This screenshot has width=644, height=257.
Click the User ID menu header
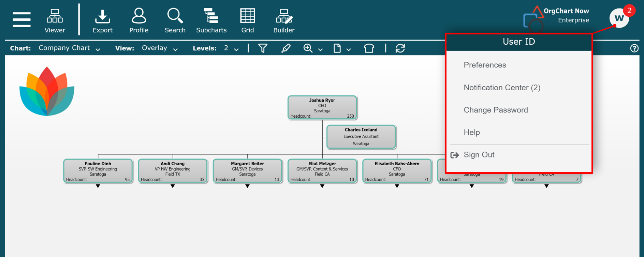519,42
